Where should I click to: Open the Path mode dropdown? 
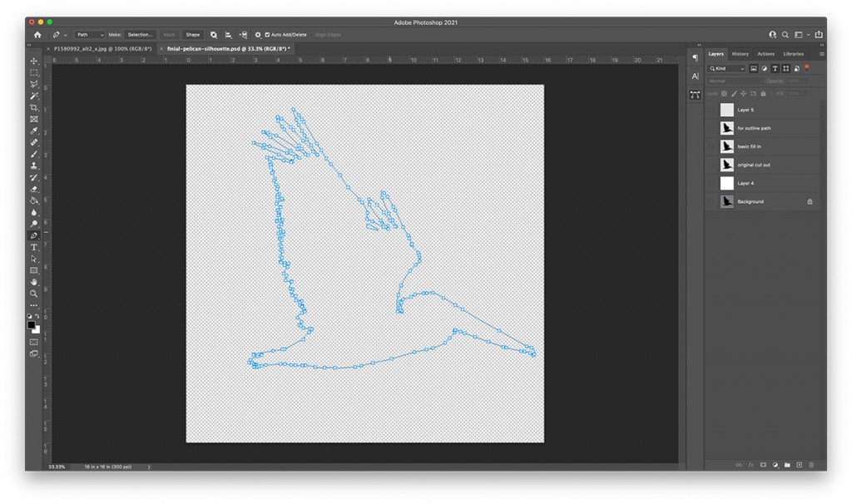pos(89,35)
